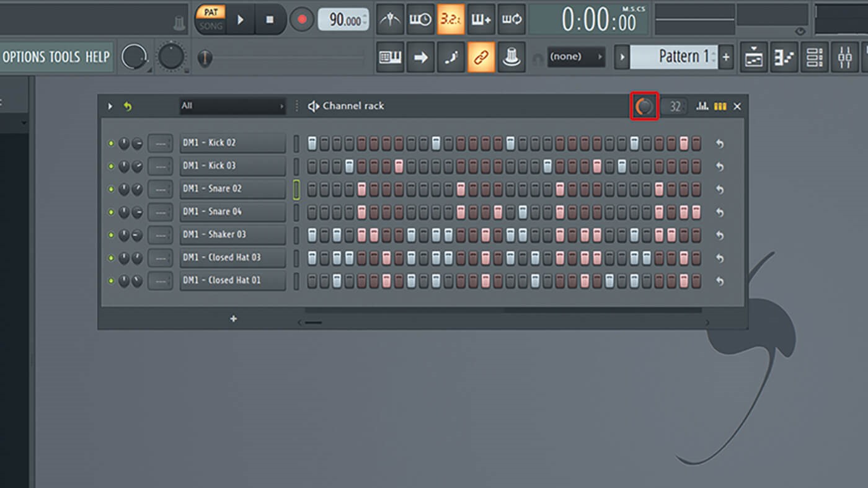Open the Piano roll with the keyboard icon
Viewport: 868px width, 488px height.
point(783,56)
